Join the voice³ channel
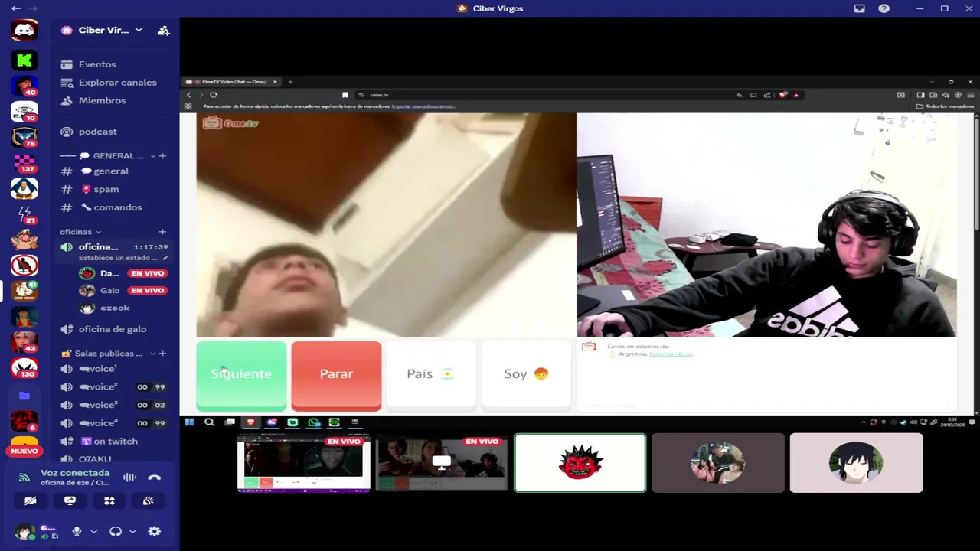Image resolution: width=980 pixels, height=551 pixels. [98, 405]
